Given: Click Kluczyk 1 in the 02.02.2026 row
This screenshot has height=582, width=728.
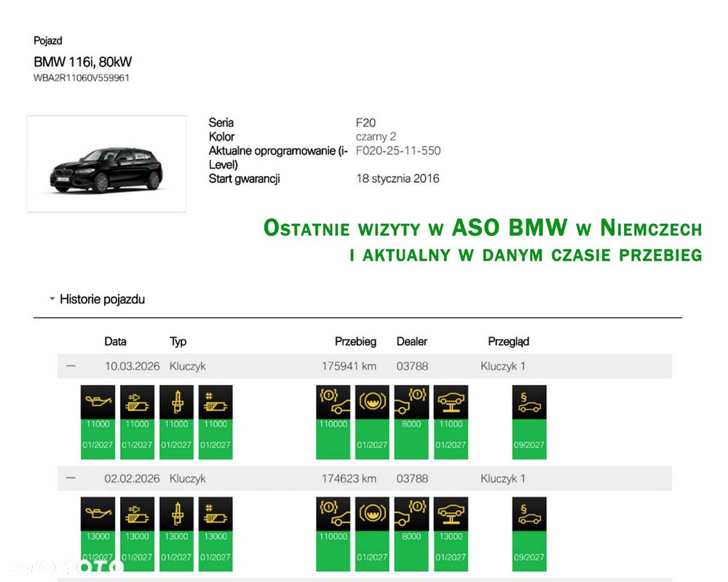Looking at the screenshot, I should (503, 479).
